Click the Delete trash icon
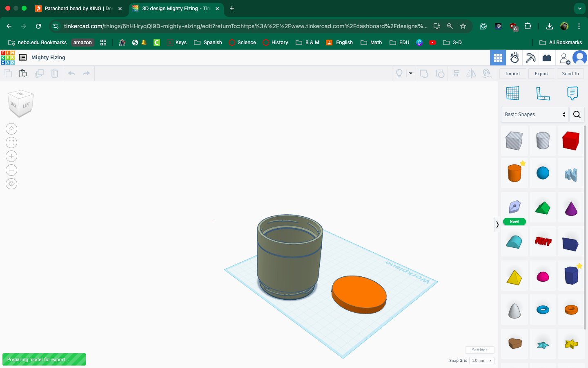588x368 pixels. 55,74
